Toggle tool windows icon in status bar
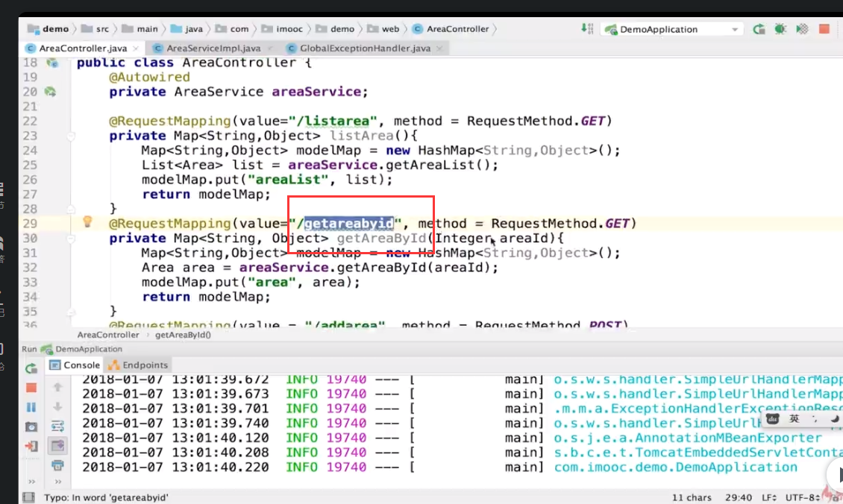The width and height of the screenshot is (843, 504). [28, 497]
